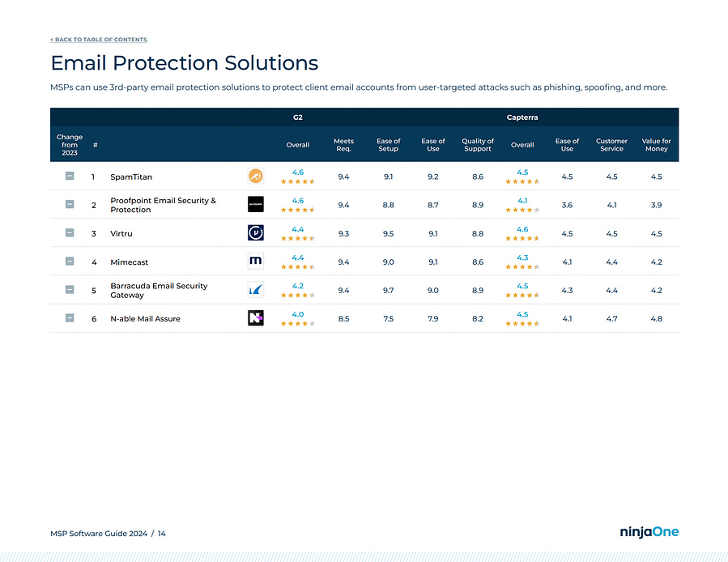Click Barracuda's G2 star rating
This screenshot has width=728, height=562.
pyautogui.click(x=298, y=296)
